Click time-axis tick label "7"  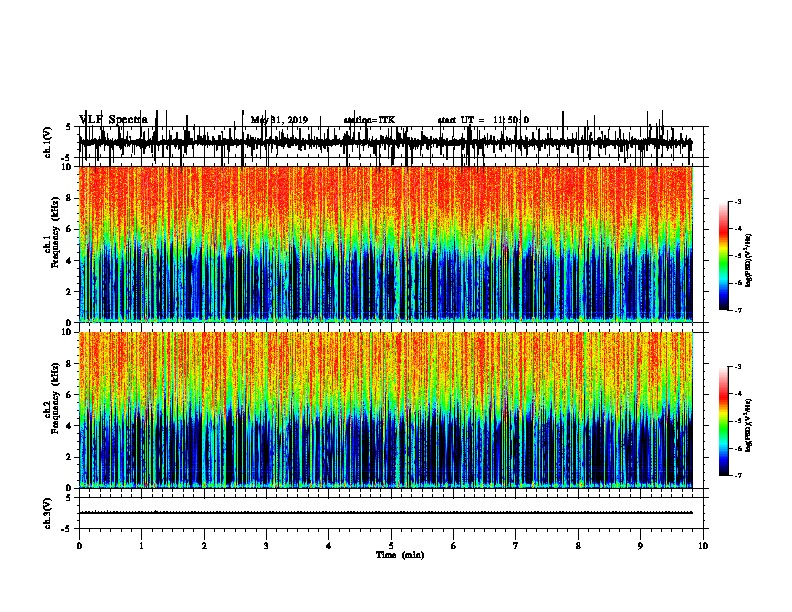click(x=516, y=546)
